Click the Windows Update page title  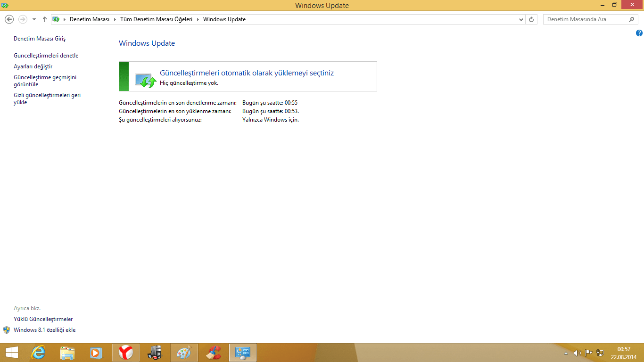(147, 43)
